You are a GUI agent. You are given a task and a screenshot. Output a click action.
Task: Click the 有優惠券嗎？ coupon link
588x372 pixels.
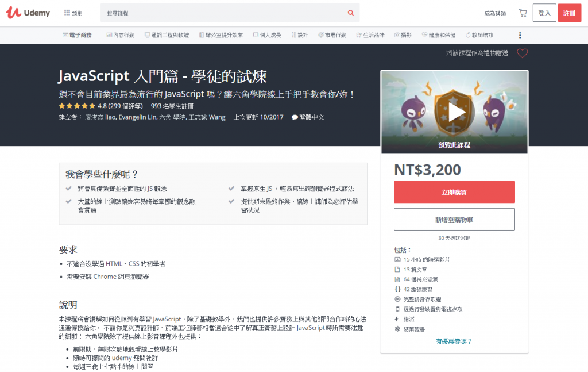454,342
